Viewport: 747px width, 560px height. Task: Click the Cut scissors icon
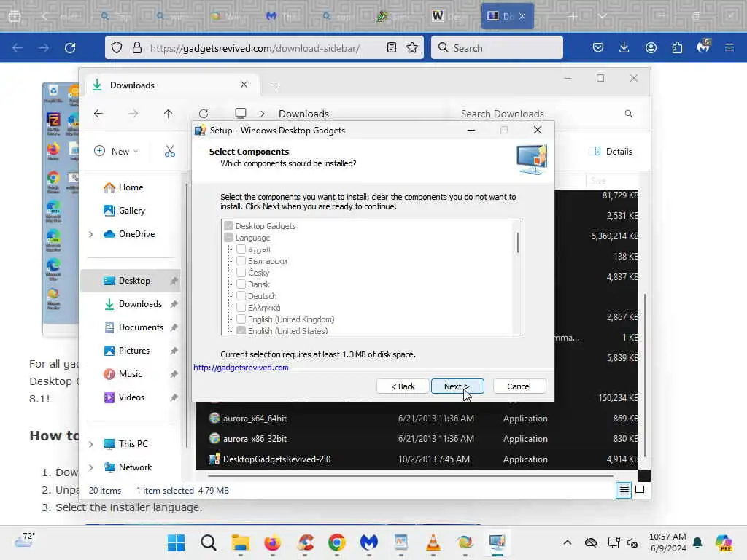coord(169,152)
